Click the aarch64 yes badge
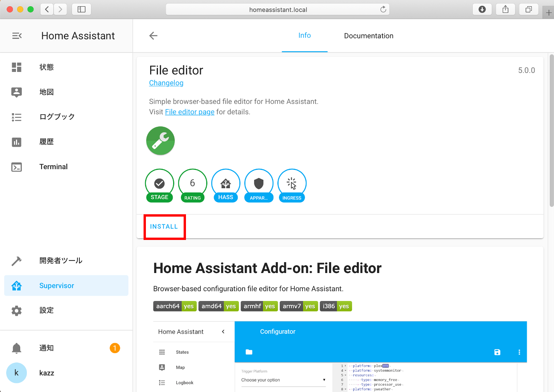The image size is (554, 392). pos(175,306)
